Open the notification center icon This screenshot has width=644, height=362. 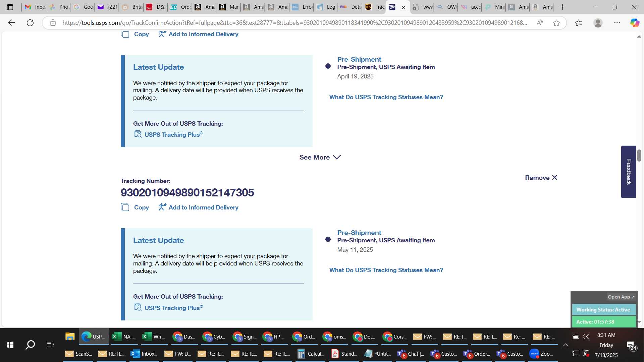click(631, 345)
